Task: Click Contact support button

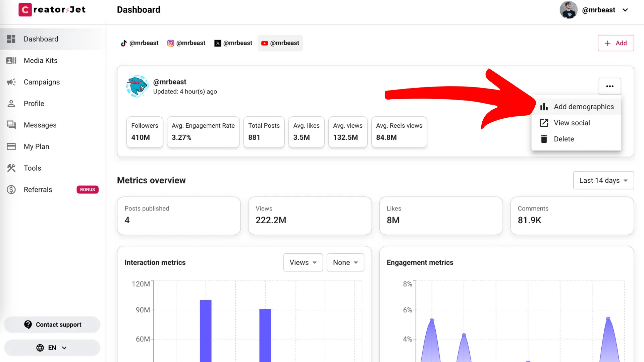Action: click(52, 324)
